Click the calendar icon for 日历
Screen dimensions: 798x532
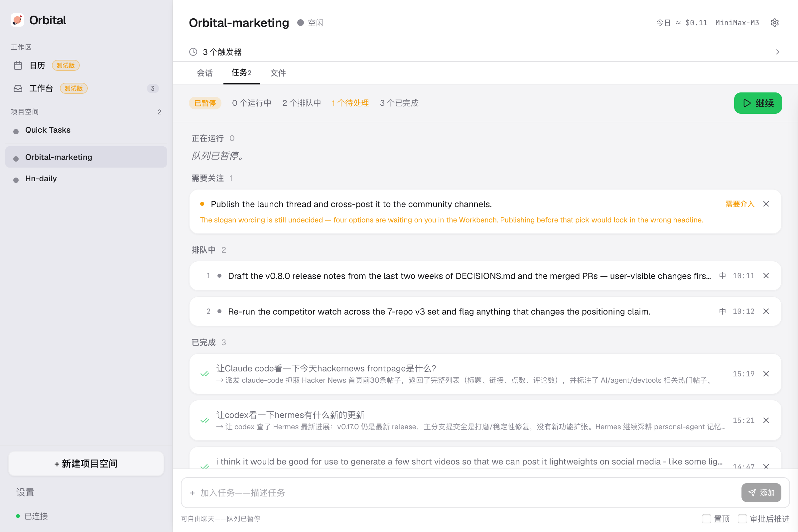coord(18,66)
